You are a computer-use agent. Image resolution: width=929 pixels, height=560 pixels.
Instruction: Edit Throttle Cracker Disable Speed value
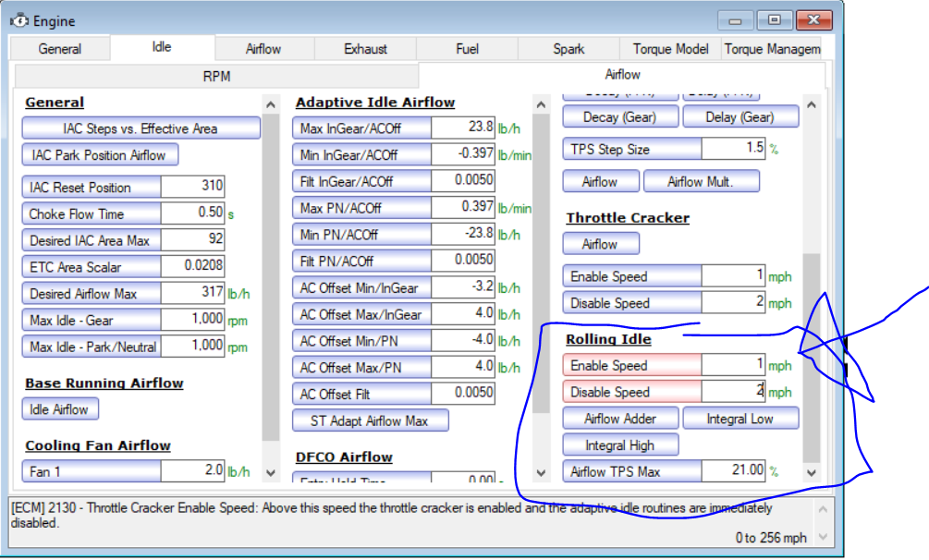[733, 302]
